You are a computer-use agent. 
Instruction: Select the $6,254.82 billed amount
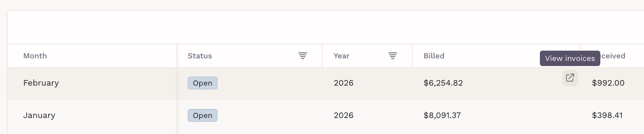[443, 83]
